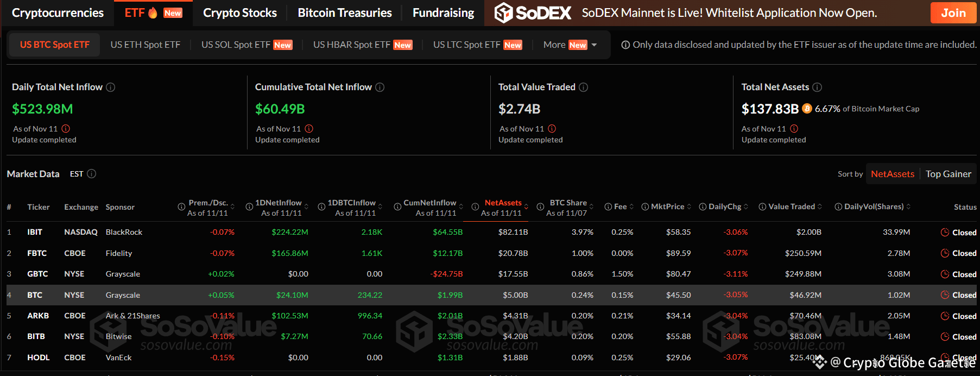Click the red alert icon under Daily Total Net Inflow date
Viewport: 980px width, 376px height.
tap(66, 129)
